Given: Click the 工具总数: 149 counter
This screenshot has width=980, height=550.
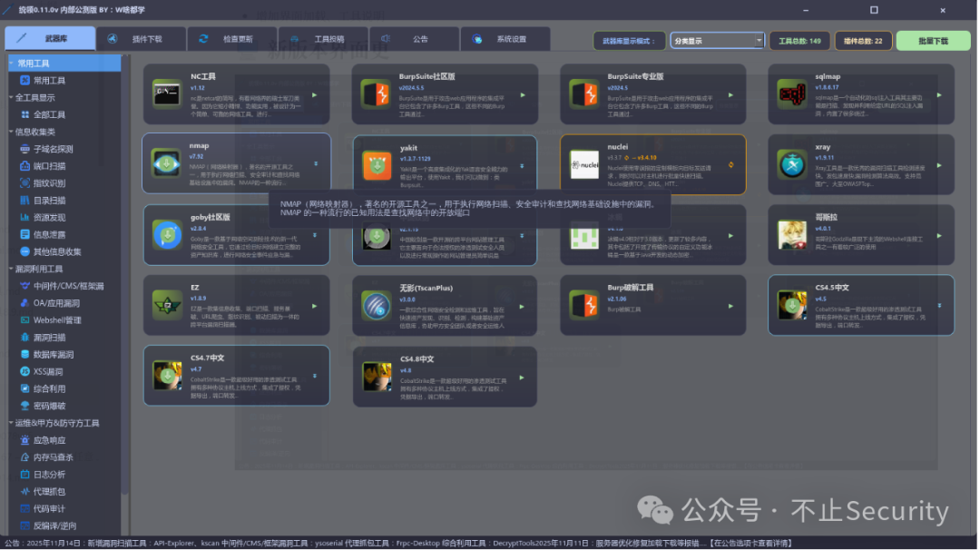Looking at the screenshot, I should tap(799, 41).
